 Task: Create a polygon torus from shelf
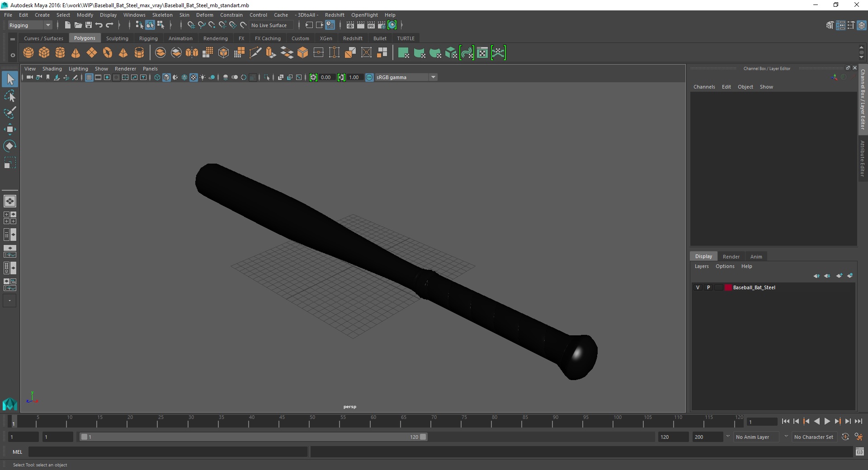[x=108, y=53]
